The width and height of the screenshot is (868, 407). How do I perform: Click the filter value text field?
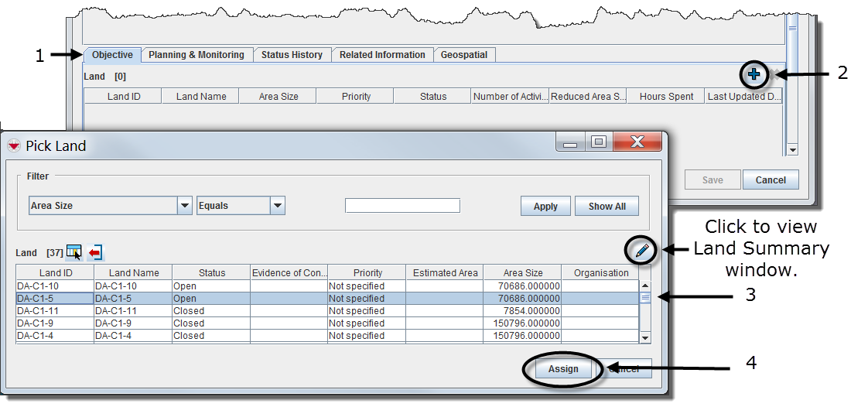point(402,206)
